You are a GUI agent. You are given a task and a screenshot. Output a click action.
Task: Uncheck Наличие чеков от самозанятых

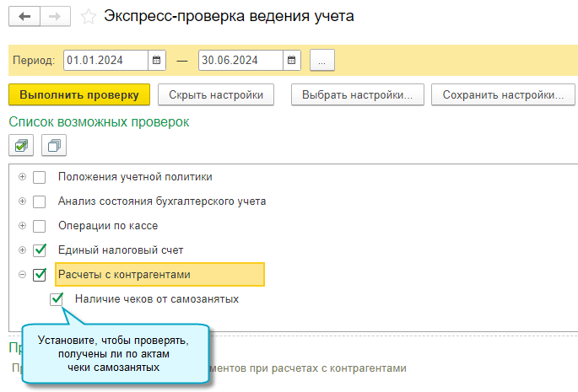[57, 299]
